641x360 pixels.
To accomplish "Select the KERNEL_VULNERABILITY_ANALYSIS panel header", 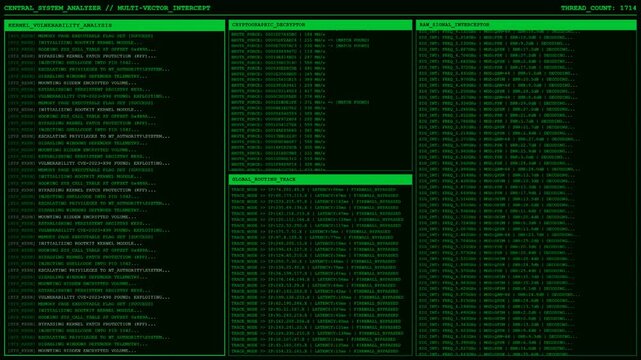I will [x=114, y=25].
